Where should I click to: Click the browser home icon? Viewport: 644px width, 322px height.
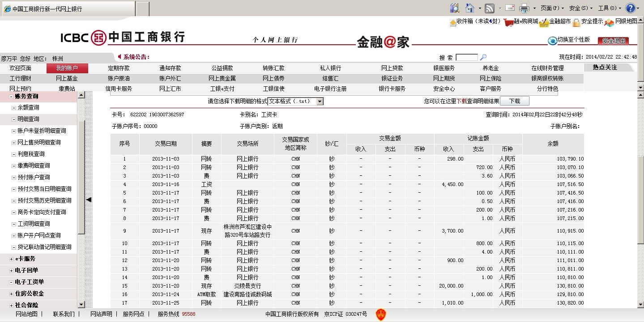469,8
